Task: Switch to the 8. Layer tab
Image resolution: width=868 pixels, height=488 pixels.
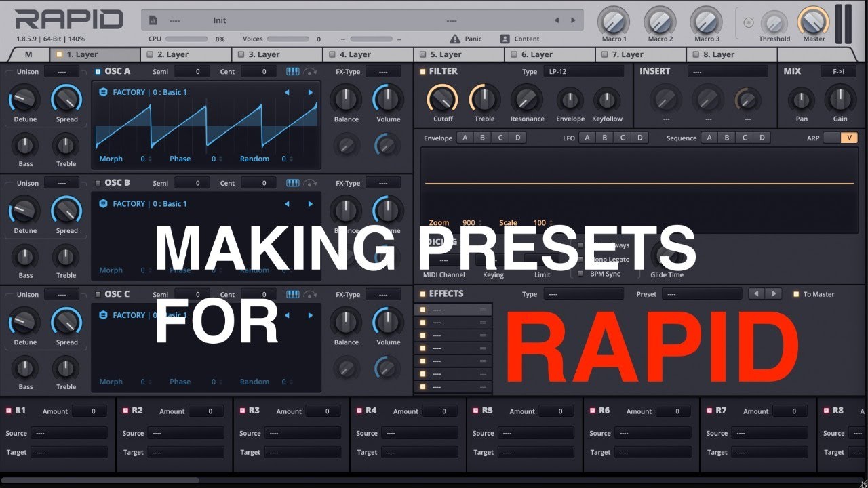Action: [x=732, y=54]
